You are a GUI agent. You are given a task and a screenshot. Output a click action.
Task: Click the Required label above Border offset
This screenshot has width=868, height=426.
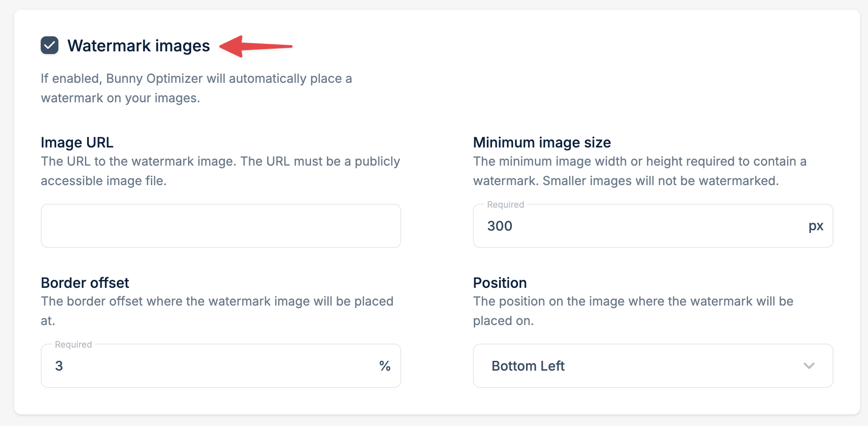(73, 344)
